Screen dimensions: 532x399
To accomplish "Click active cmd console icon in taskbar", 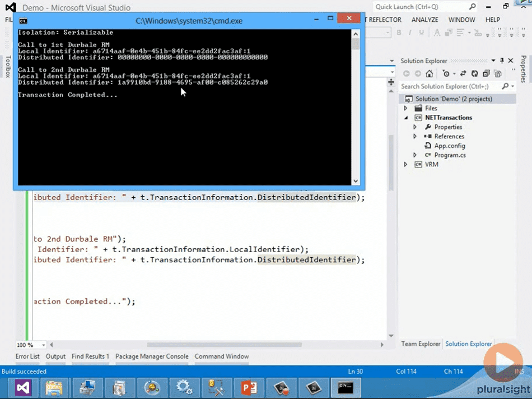I will coord(346,388).
